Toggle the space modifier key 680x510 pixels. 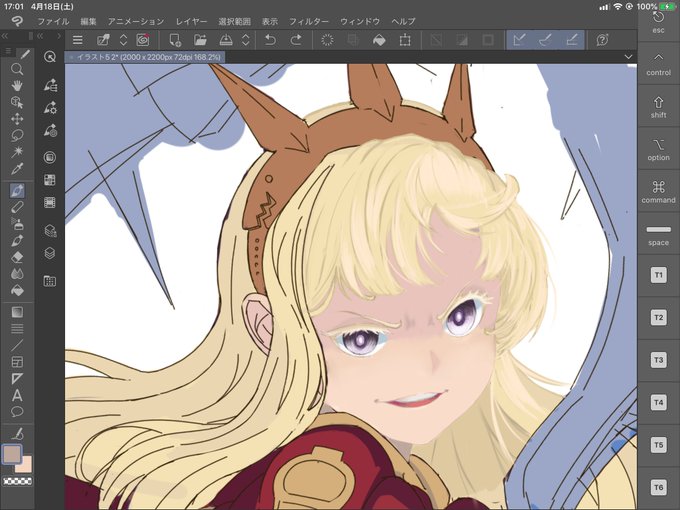click(658, 234)
